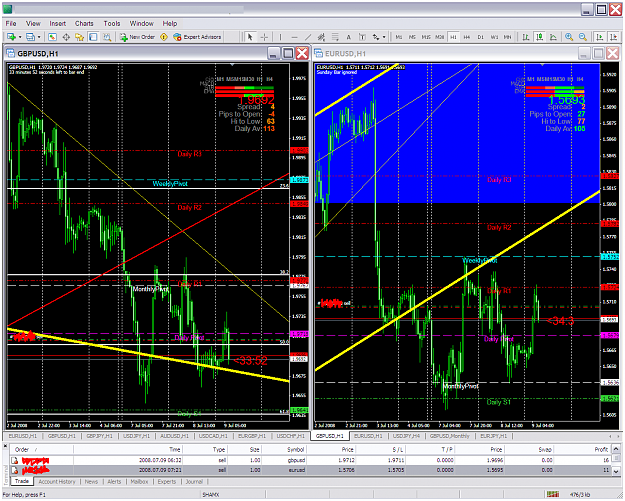Switch to D1 timeframe
Viewport: 625px width, 501px height.
click(x=480, y=37)
